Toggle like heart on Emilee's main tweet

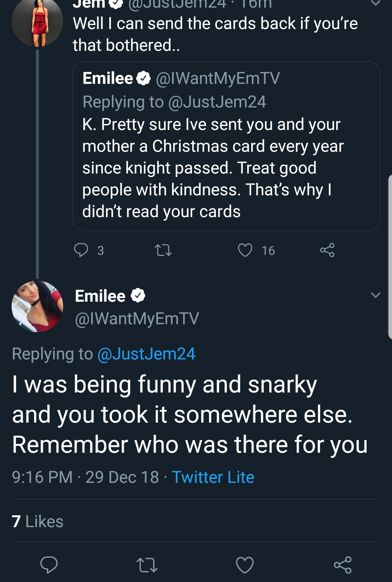(x=245, y=565)
